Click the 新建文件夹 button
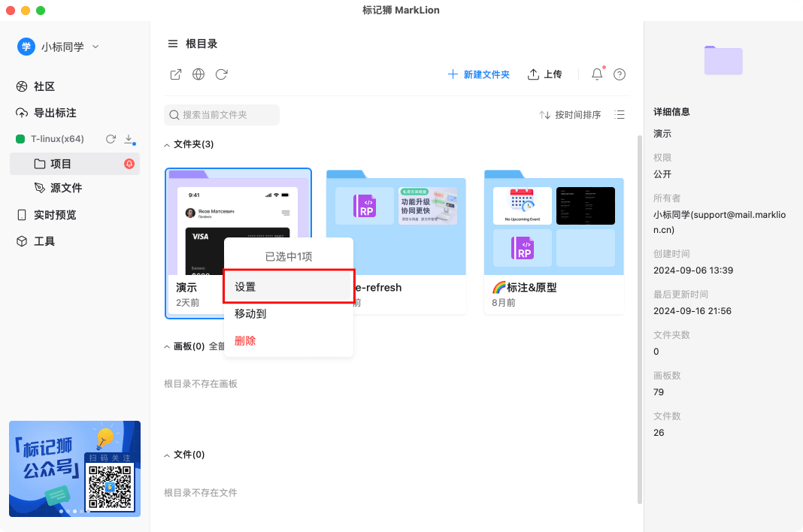This screenshot has height=532, width=803. point(479,74)
